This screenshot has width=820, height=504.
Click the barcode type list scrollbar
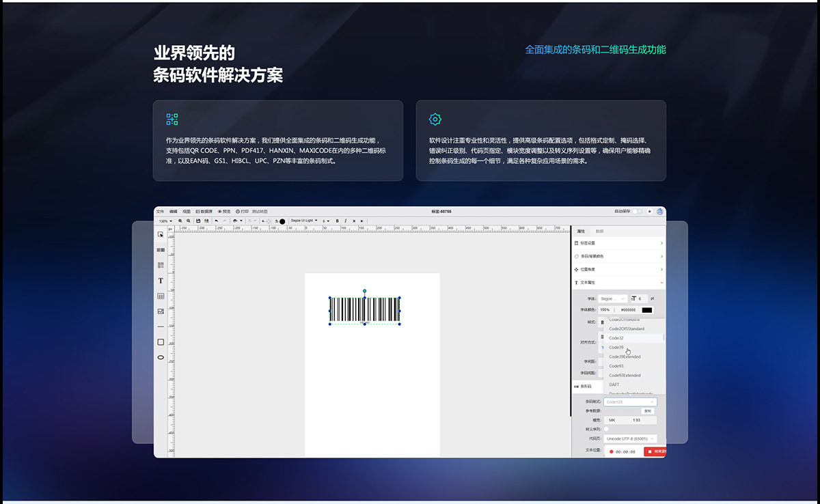(x=664, y=337)
